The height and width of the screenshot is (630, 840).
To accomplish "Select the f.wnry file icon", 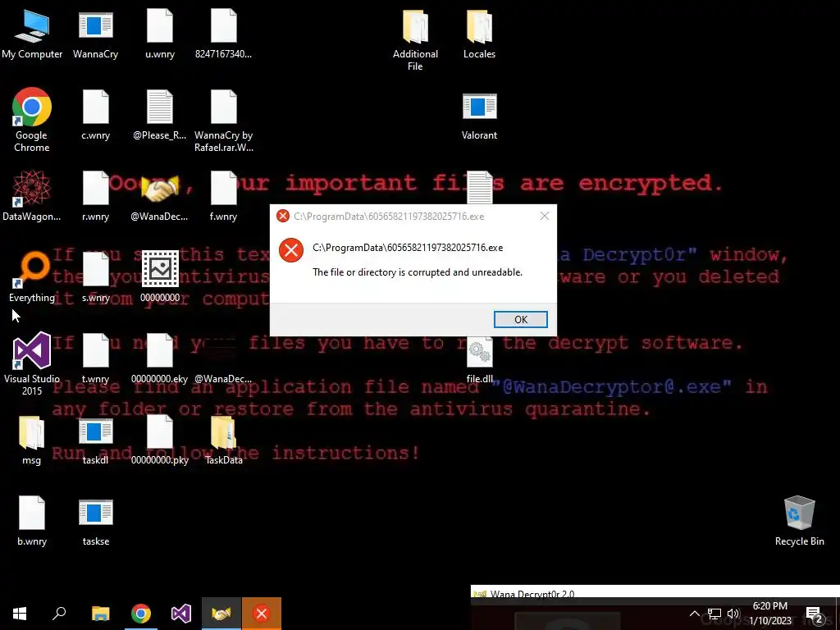I will point(223,196).
